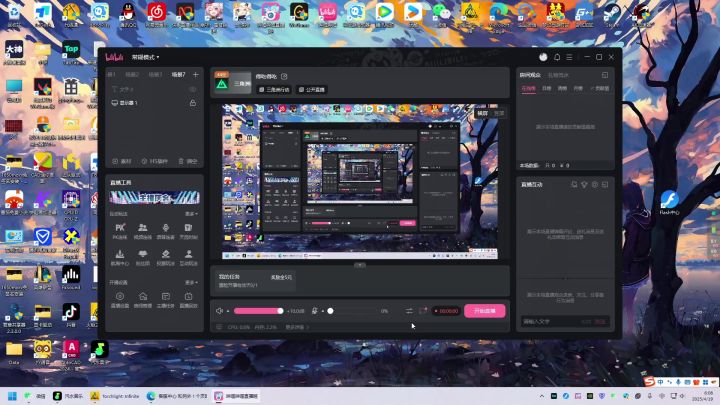Click the danmaku text input field
Viewport: 720px width, 405px height.
566,321
